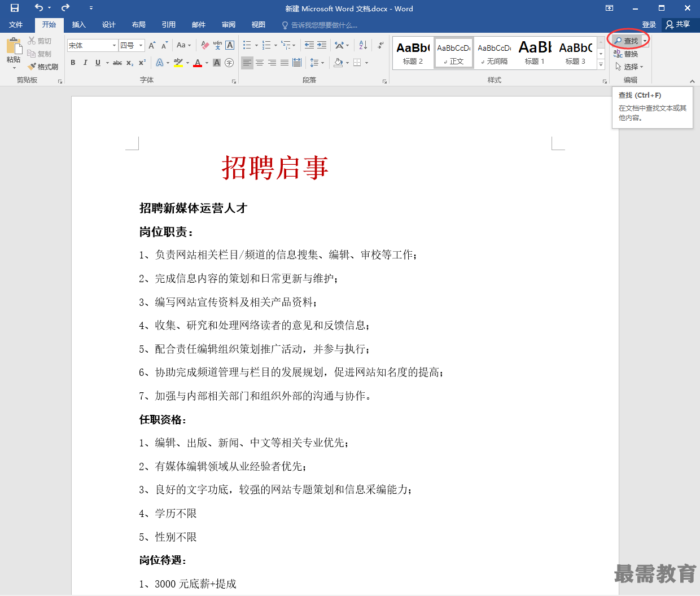
Task: Save the document from the quick access toolbar
Action: pyautogui.click(x=15, y=8)
